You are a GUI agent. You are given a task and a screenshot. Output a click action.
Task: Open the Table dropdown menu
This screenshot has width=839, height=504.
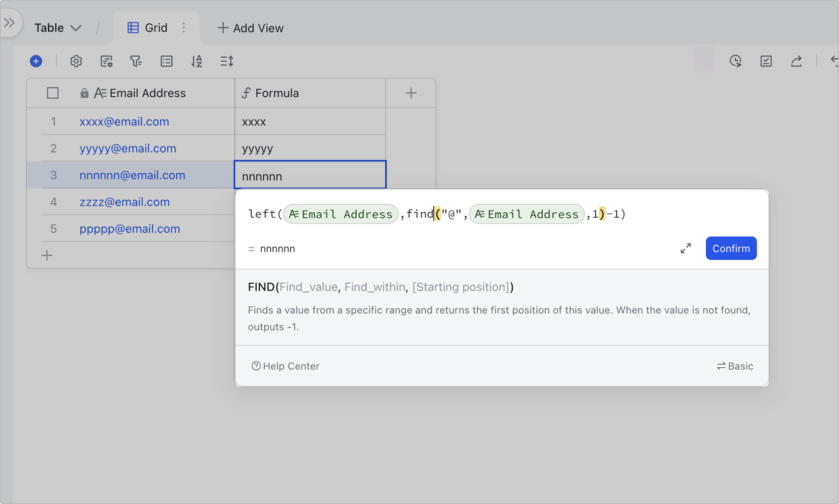coord(58,28)
